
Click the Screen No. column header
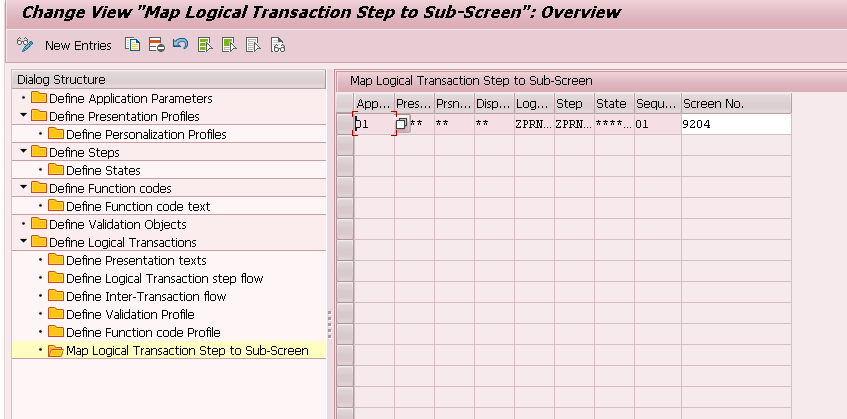(736, 103)
